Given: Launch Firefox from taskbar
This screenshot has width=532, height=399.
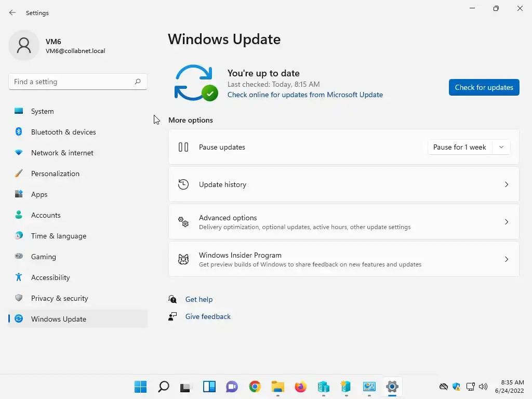Looking at the screenshot, I should tap(301, 387).
